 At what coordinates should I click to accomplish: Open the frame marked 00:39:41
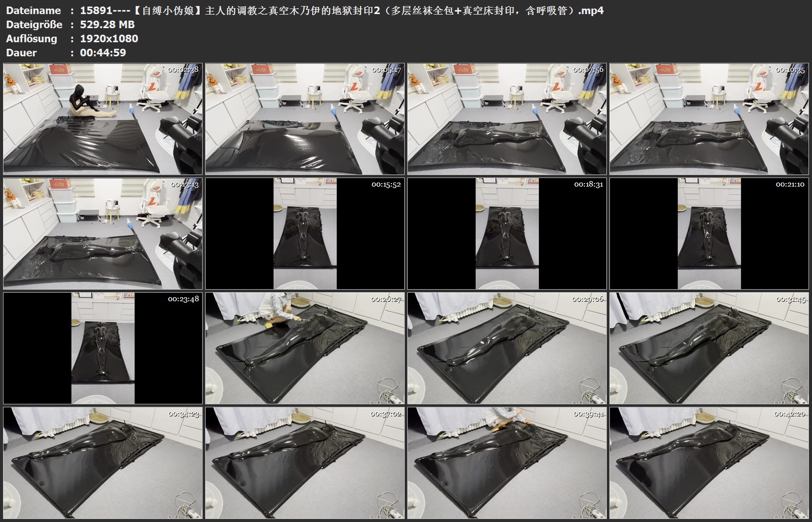(x=507, y=463)
